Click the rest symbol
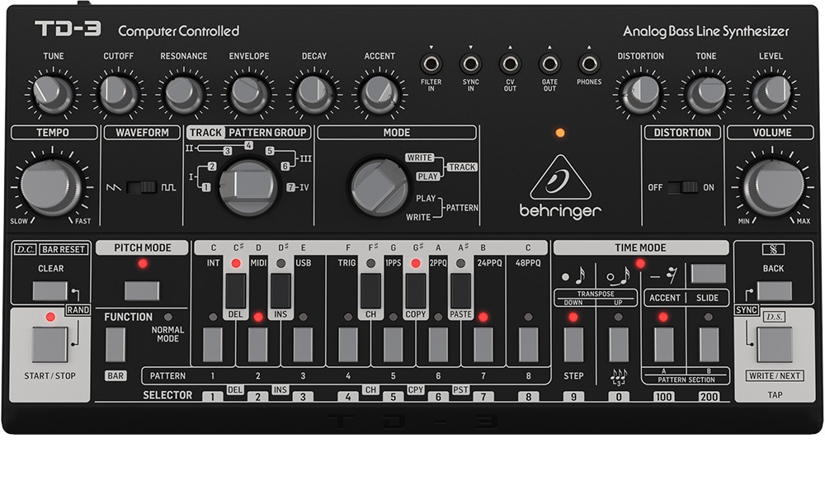The image size is (825, 504). [664, 276]
